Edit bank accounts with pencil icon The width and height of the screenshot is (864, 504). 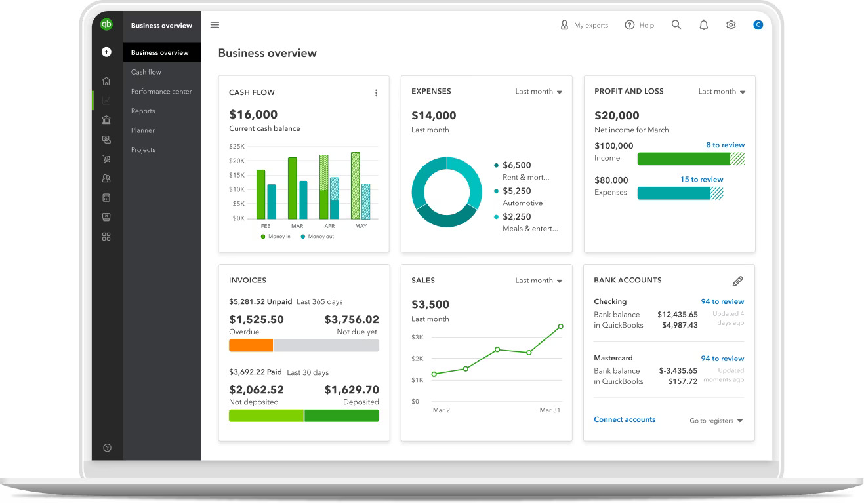pos(737,281)
